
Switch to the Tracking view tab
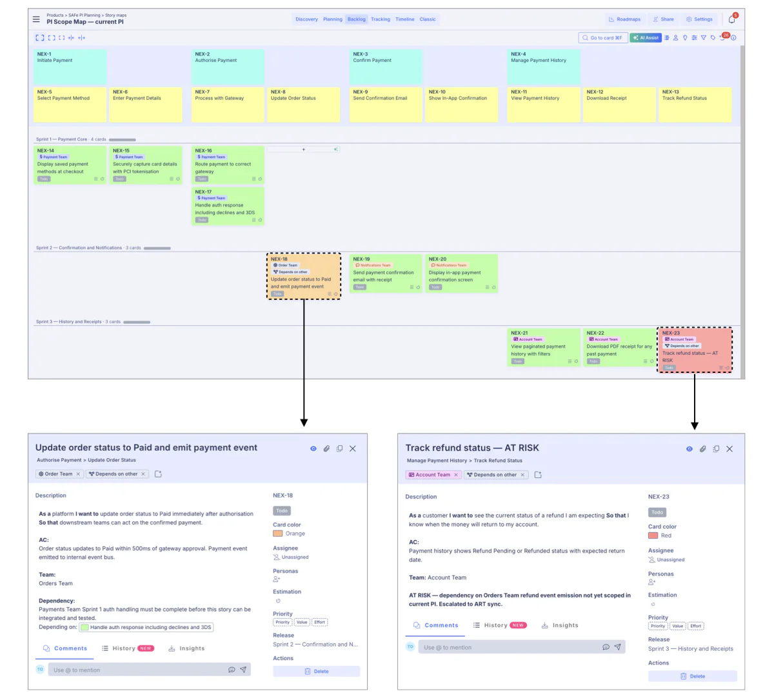pos(381,19)
